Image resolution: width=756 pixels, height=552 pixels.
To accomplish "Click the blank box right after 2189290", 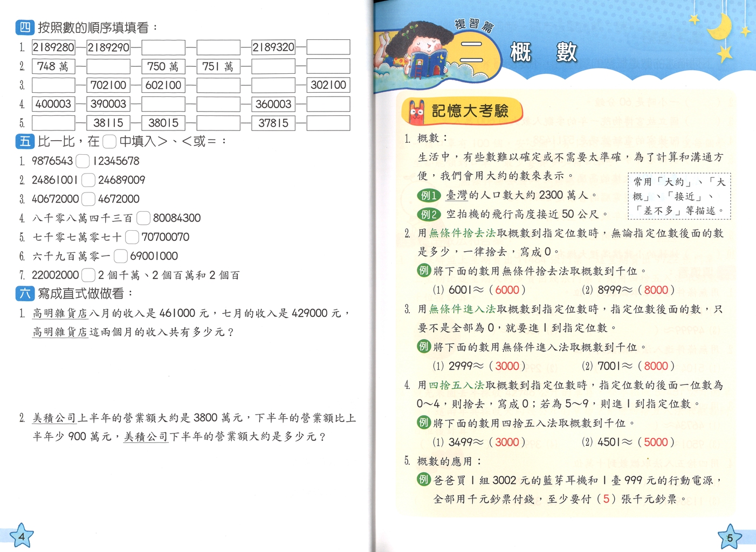I will pyautogui.click(x=163, y=47).
